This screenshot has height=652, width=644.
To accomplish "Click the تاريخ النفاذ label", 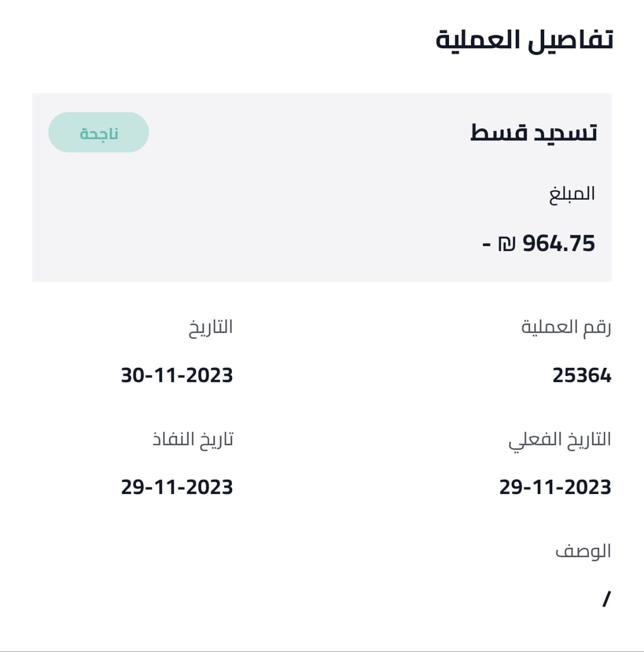I will [x=192, y=439].
